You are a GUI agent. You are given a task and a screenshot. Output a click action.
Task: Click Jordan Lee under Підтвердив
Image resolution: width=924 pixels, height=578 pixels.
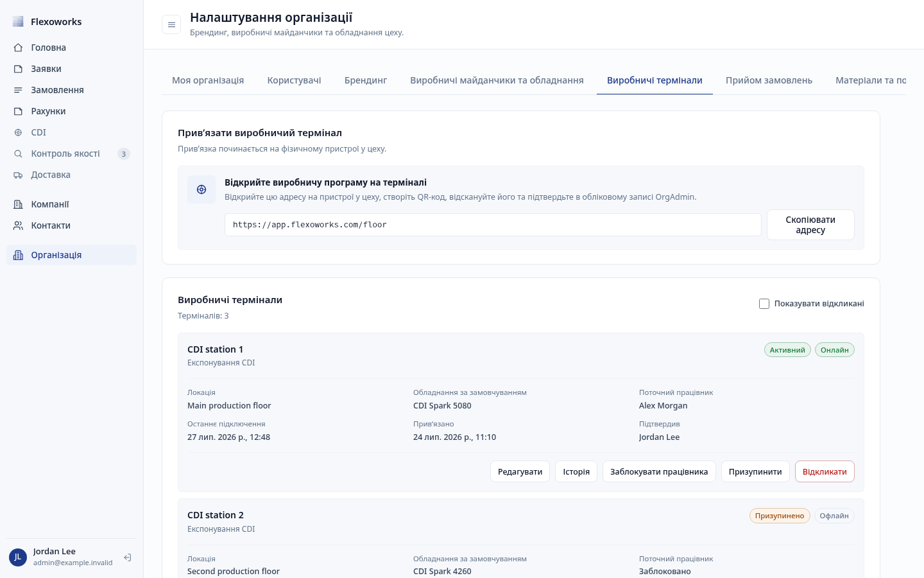tap(659, 437)
